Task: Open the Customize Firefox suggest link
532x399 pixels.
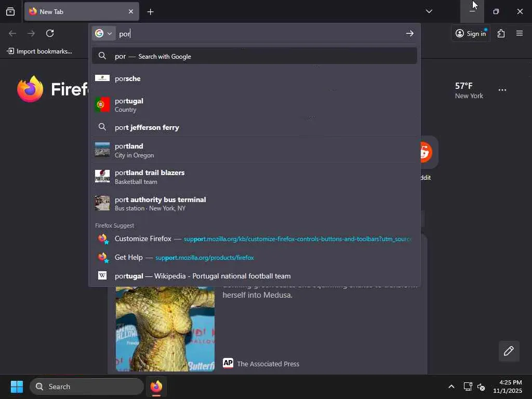Action: pos(255,239)
